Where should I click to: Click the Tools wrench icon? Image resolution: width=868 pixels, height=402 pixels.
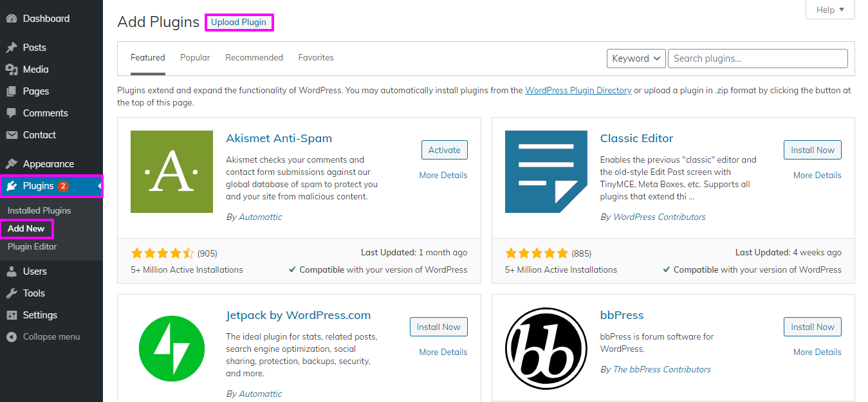pyautogui.click(x=12, y=293)
